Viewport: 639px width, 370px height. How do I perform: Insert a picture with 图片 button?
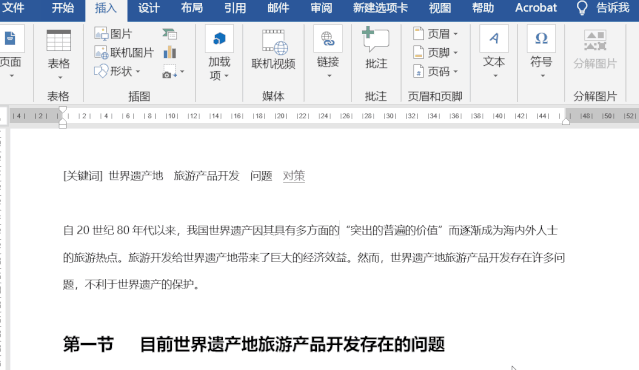(x=113, y=34)
